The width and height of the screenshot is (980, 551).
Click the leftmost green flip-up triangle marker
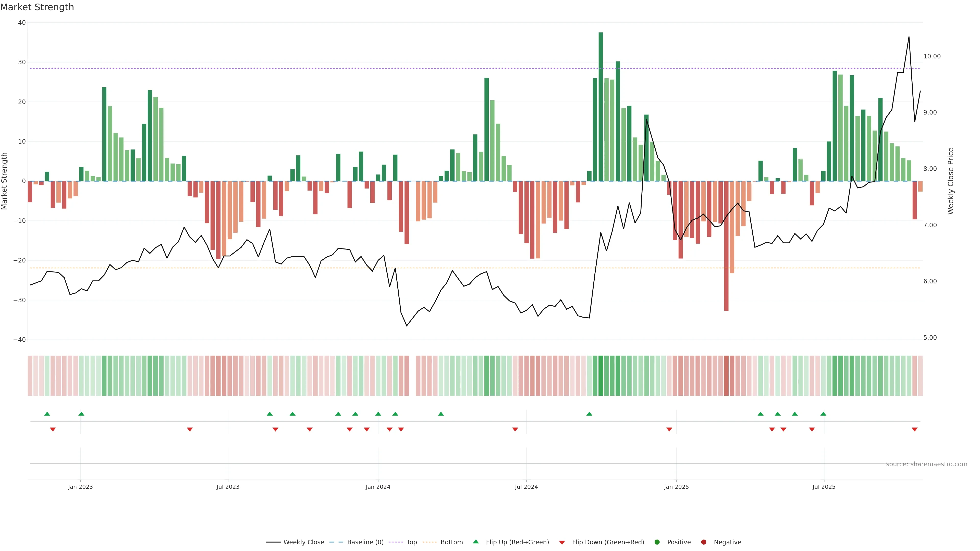coord(47,414)
